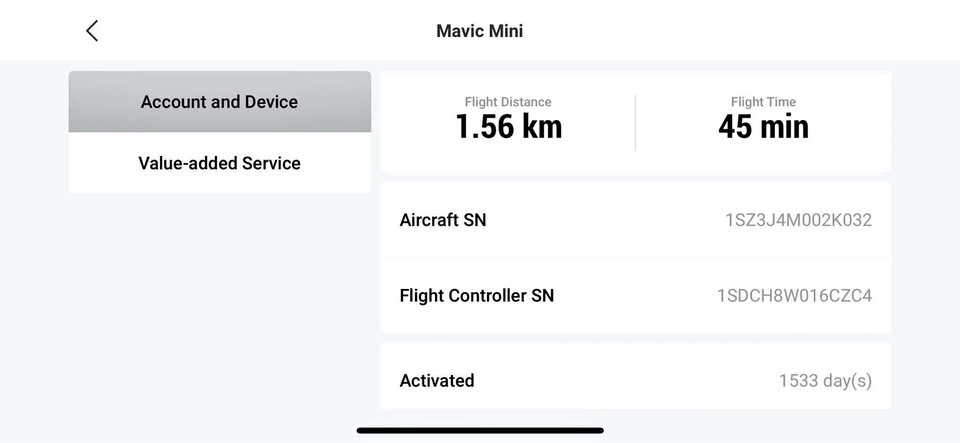Tap empty area below Value-added Service
This screenshot has width=960, height=443.
pyautogui.click(x=219, y=306)
